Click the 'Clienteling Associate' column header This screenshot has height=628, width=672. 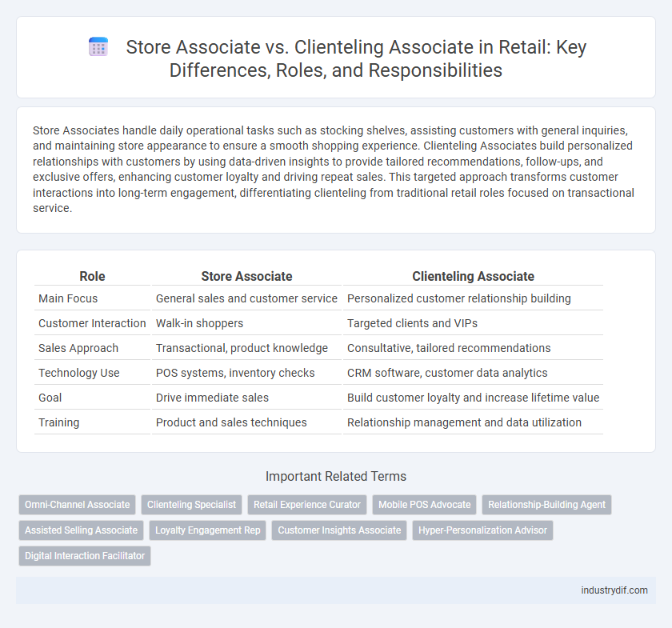tap(473, 276)
